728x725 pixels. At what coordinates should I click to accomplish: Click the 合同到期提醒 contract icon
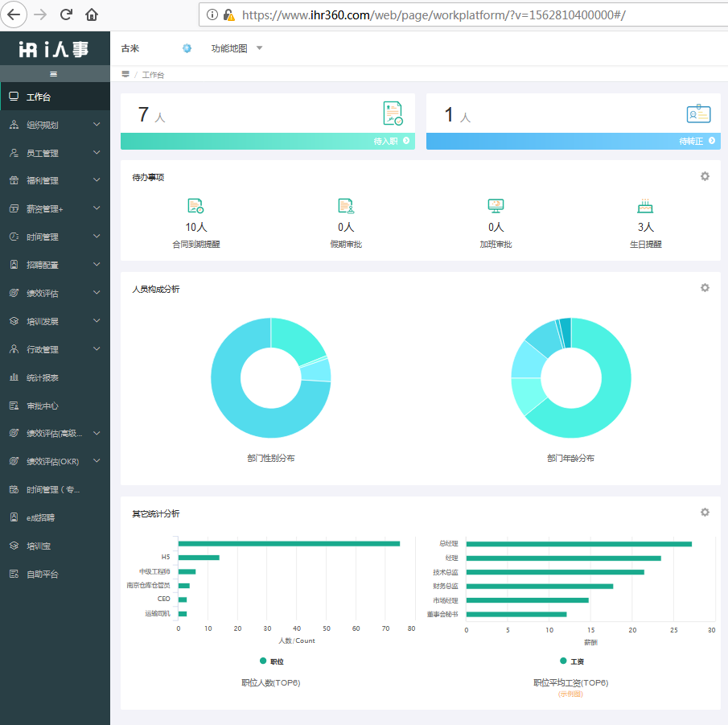click(x=195, y=206)
